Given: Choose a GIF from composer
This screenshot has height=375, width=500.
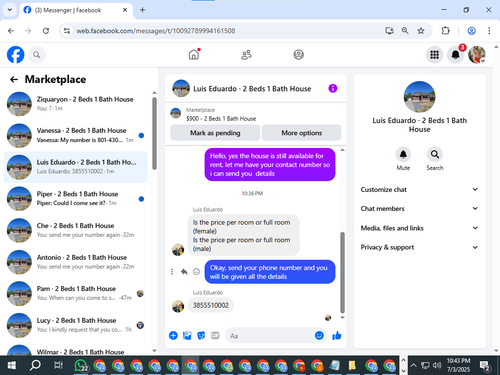Looking at the screenshot, I should [215, 335].
